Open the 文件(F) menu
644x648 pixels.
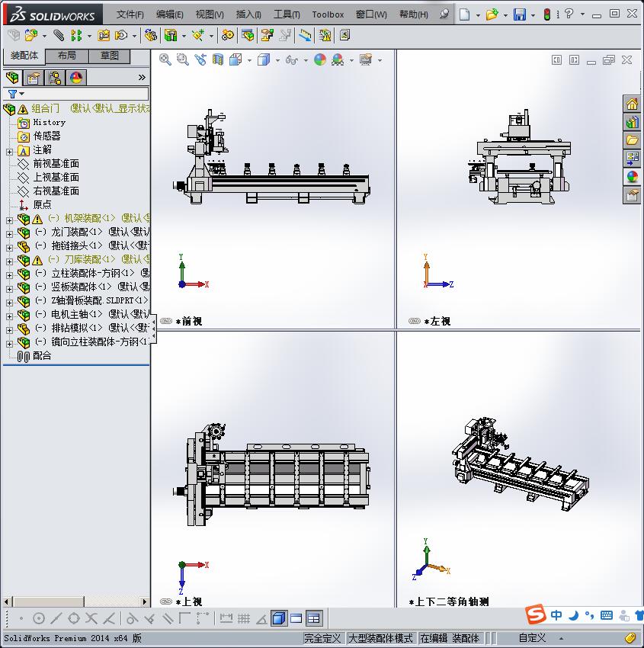[x=130, y=14]
